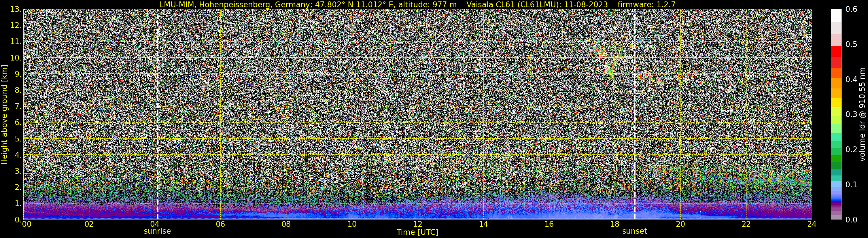Click the colorbar '0.0' tick label

[x=852, y=220]
